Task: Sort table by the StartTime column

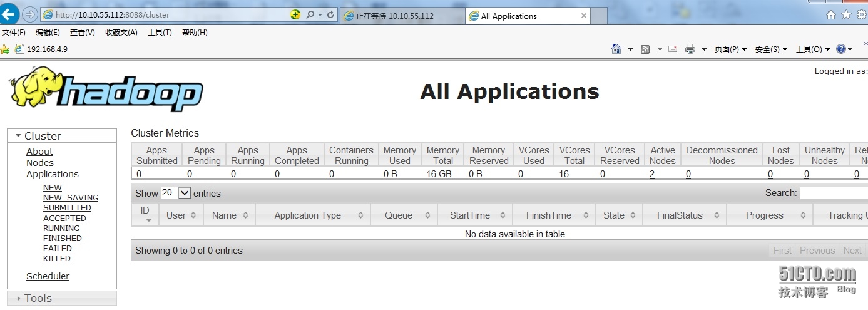Action: point(475,215)
